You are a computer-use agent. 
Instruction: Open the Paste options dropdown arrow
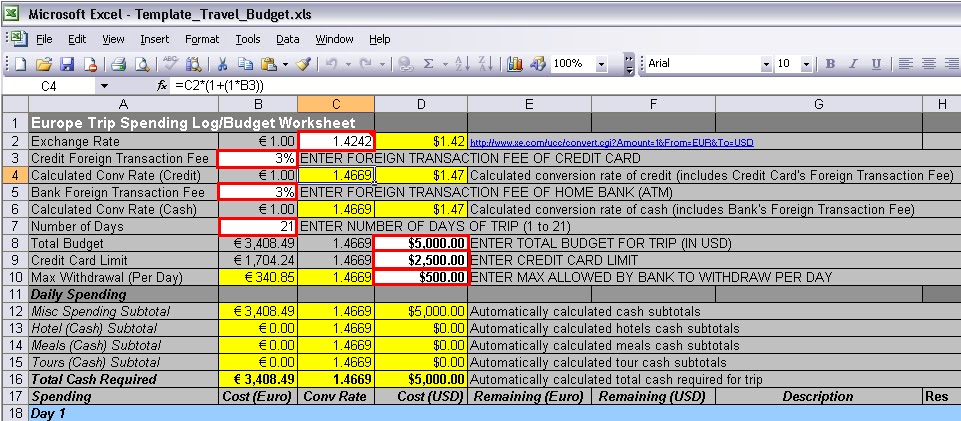(x=286, y=64)
